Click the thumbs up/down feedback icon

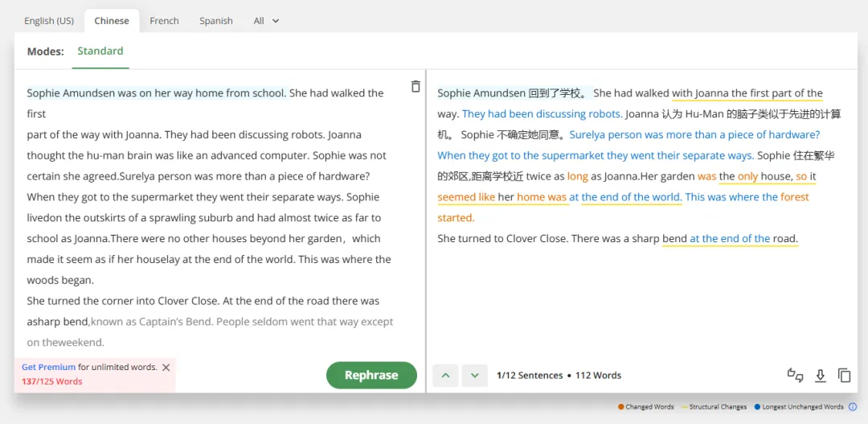click(x=795, y=375)
